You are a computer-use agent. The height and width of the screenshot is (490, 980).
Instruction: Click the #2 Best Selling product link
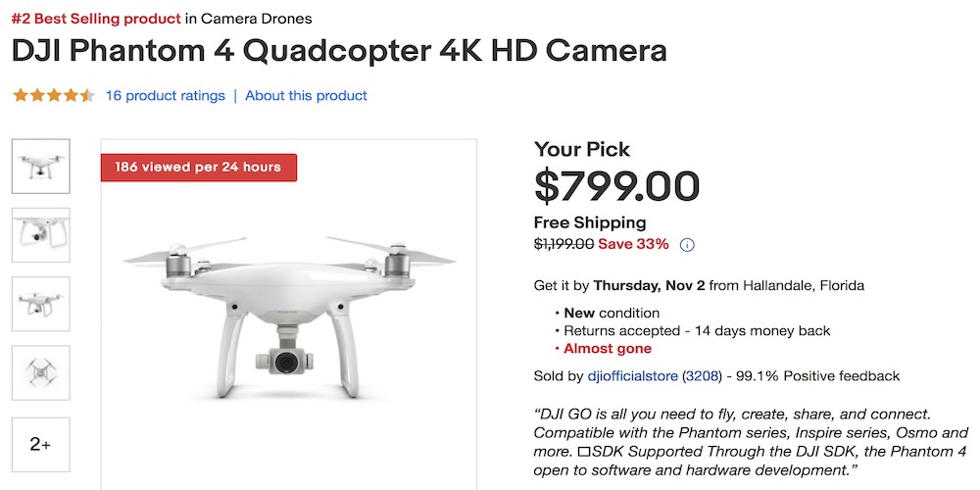96,19
